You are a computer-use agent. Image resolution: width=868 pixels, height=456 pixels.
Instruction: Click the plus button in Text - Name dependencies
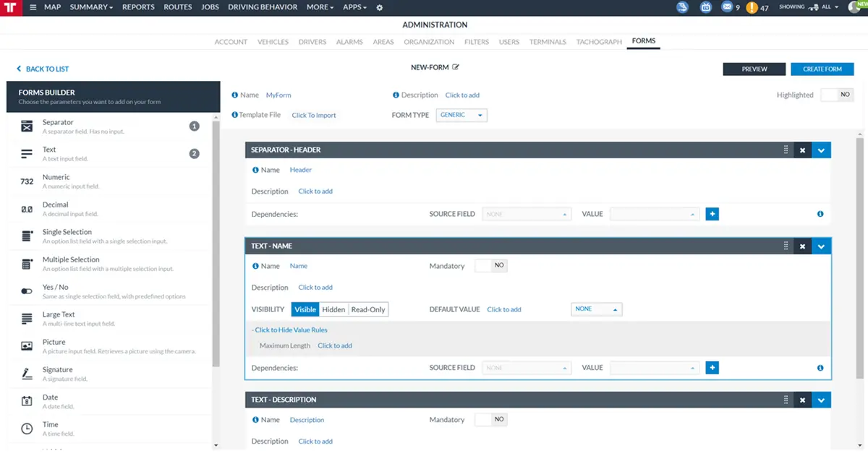click(712, 368)
